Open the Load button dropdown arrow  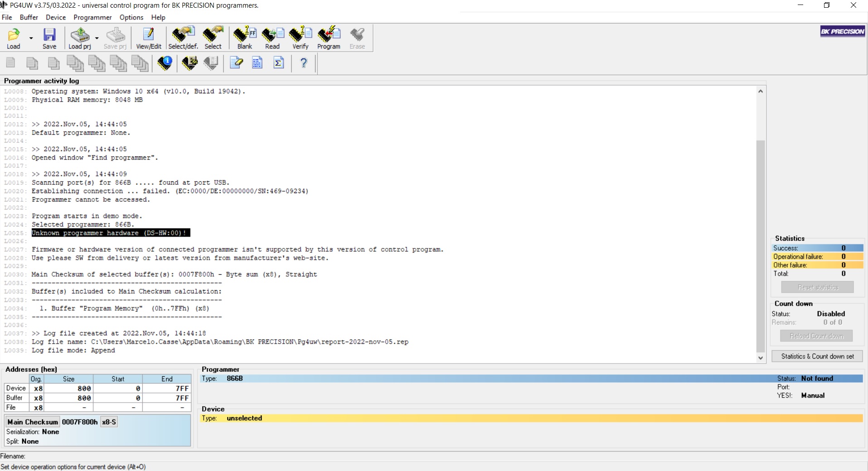(31, 38)
